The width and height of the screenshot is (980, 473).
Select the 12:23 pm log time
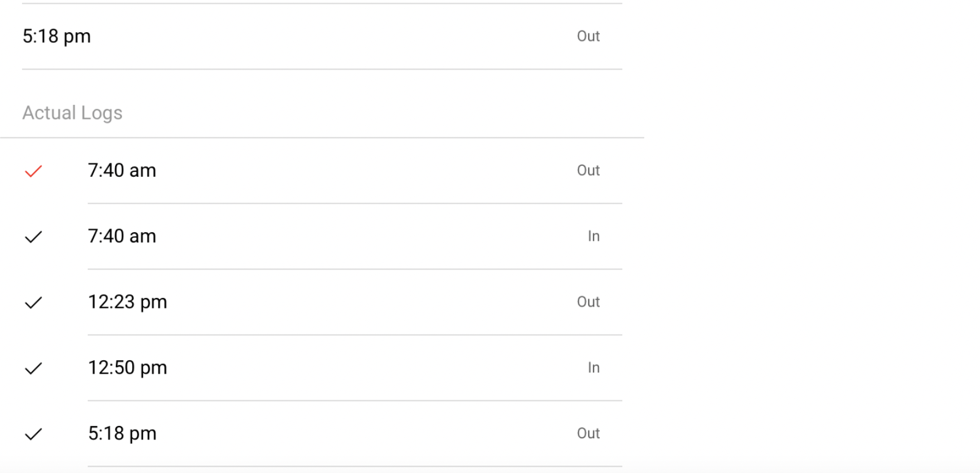coord(127,302)
